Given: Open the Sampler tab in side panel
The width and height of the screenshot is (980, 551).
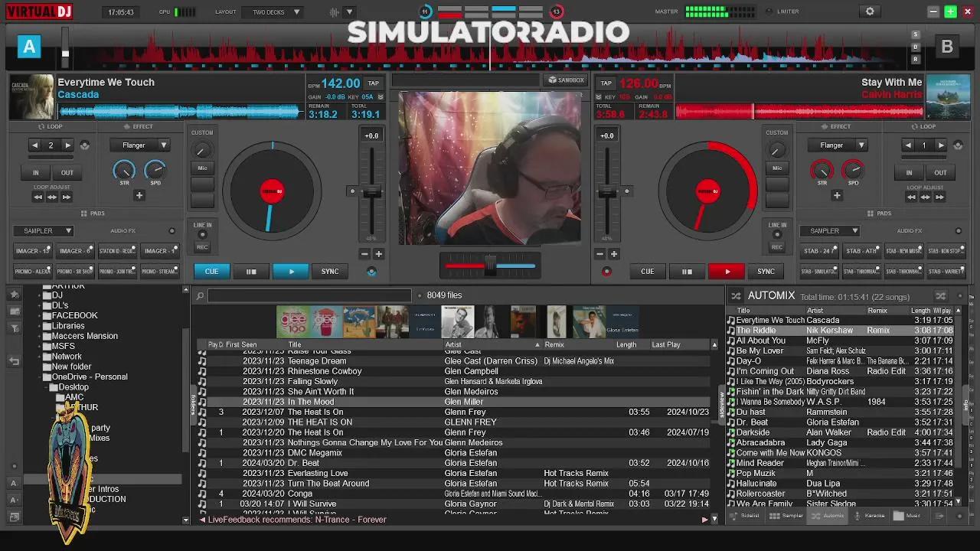Looking at the screenshot, I should [786, 516].
